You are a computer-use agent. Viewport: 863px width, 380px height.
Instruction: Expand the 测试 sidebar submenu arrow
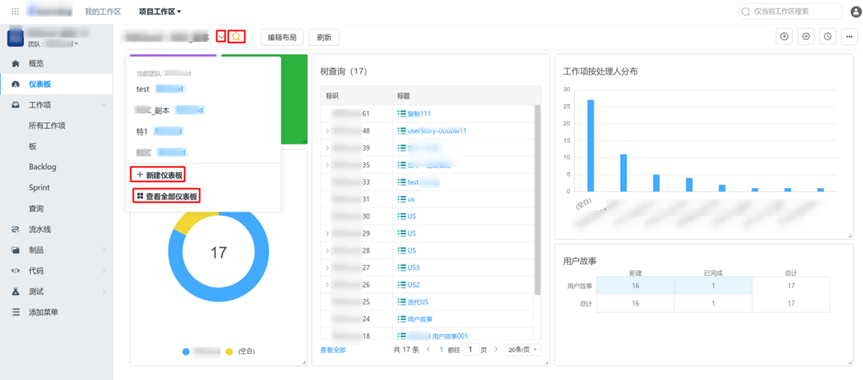click(104, 291)
